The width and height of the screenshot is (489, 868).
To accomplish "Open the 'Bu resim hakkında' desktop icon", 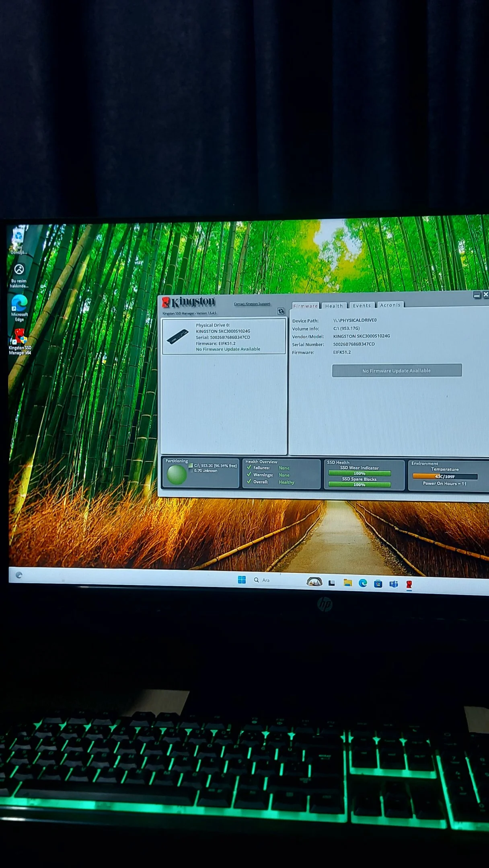I will (x=19, y=276).
